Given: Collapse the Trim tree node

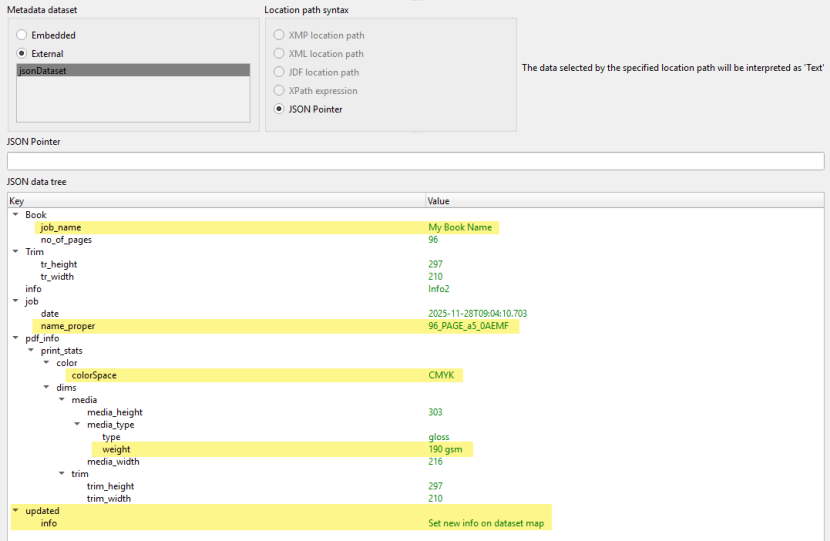Looking at the screenshot, I should (15, 252).
